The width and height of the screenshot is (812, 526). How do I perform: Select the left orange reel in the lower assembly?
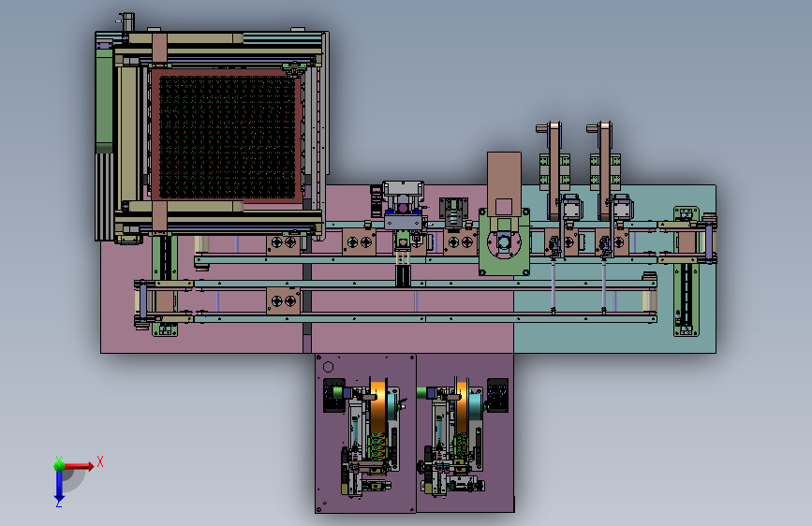[x=378, y=406]
